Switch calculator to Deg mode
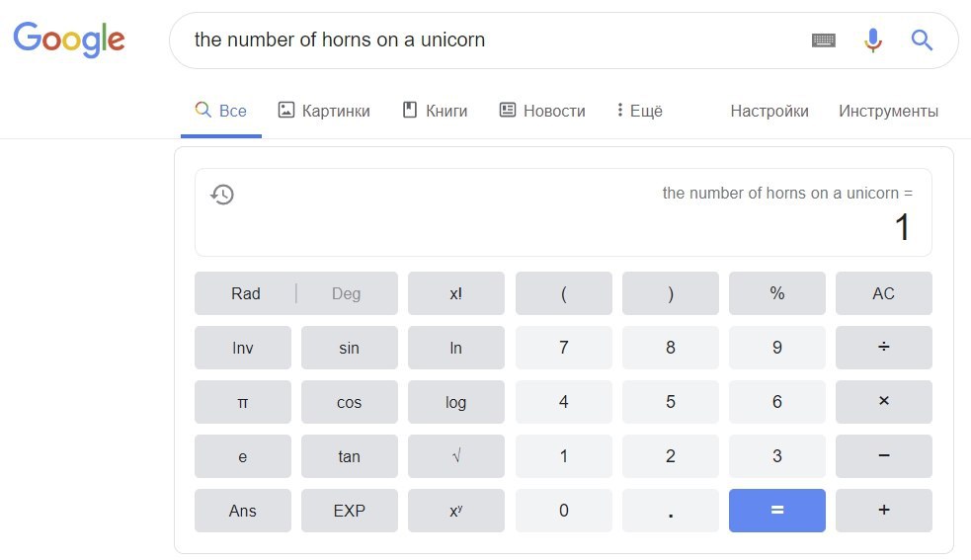 (347, 293)
